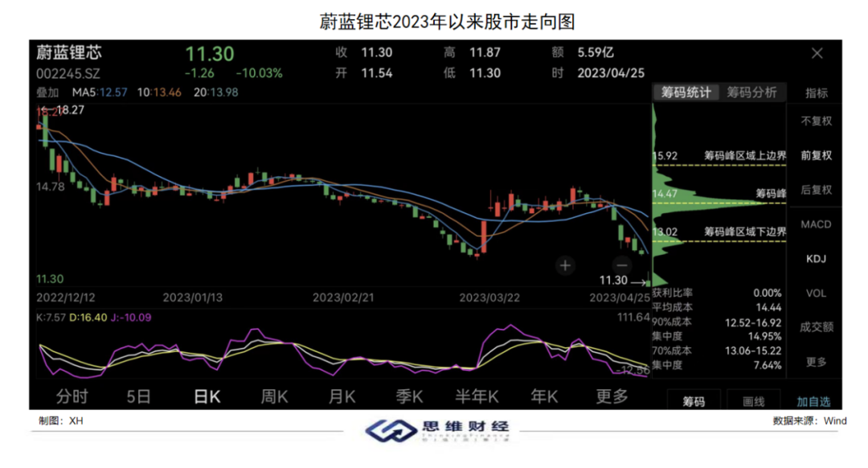
Task: Click the MA20 value 13.98
Action: point(223,92)
